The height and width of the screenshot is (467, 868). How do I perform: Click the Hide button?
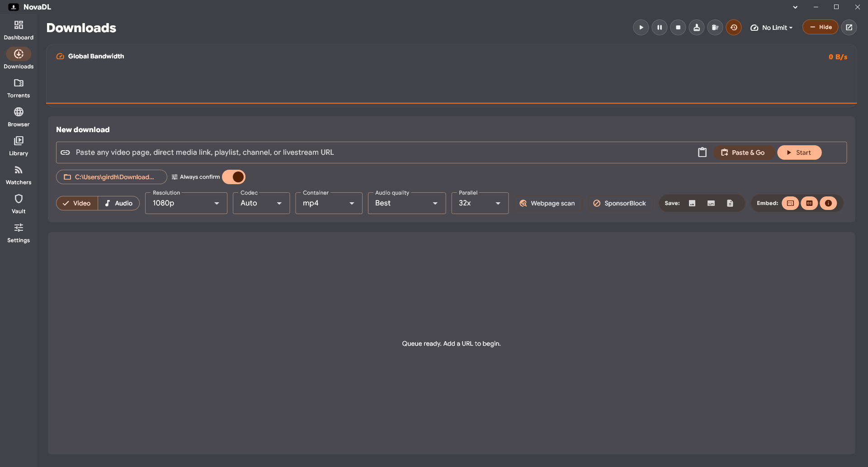tap(820, 27)
